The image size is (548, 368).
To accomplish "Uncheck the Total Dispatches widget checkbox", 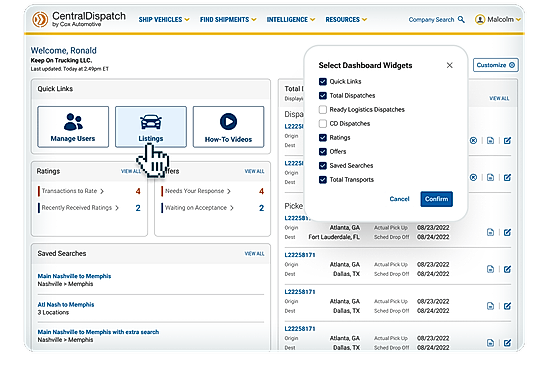I will [x=323, y=95].
